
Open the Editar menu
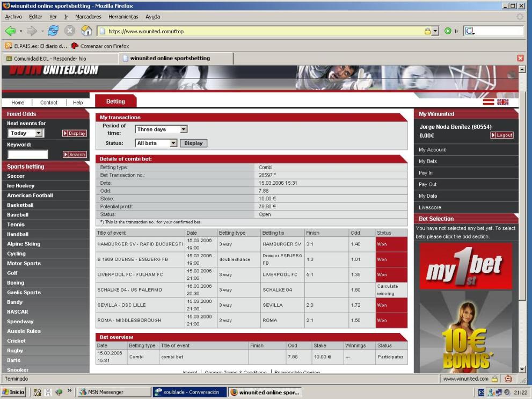click(35, 17)
